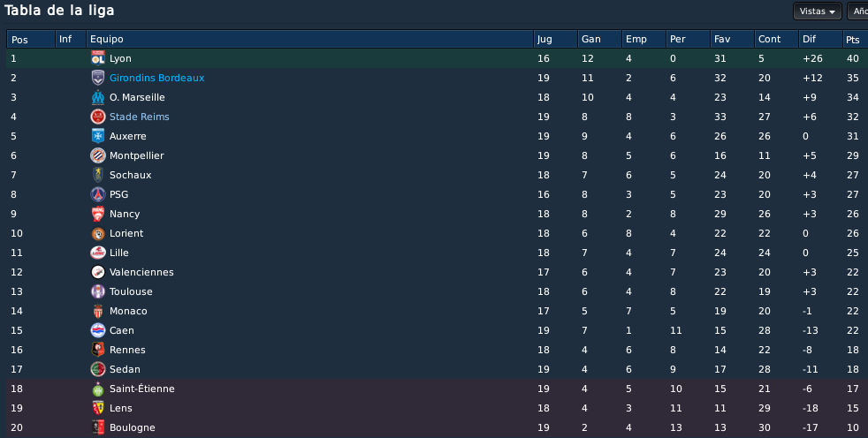Sort by the Jug column header
Image resolution: width=868 pixels, height=438 pixels.
(555, 39)
